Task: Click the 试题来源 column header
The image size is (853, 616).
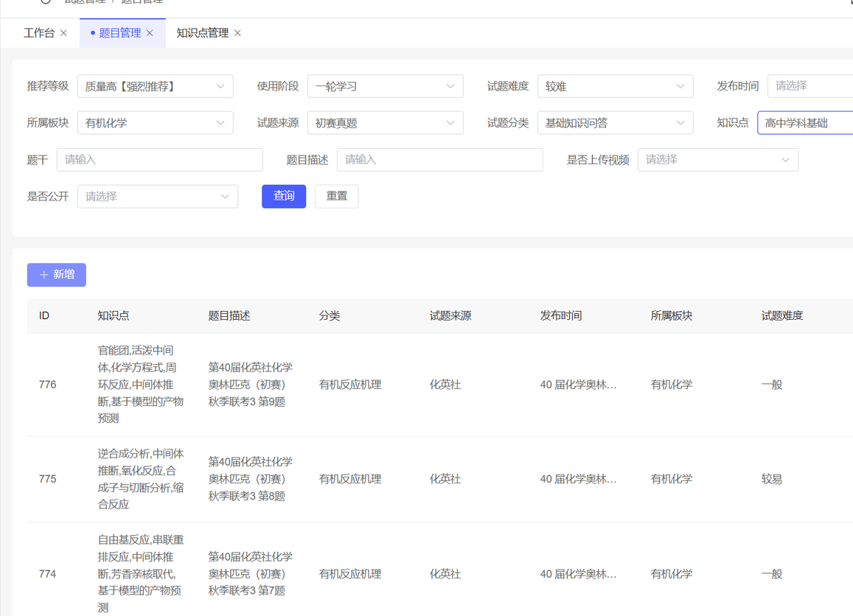Action: tap(450, 316)
